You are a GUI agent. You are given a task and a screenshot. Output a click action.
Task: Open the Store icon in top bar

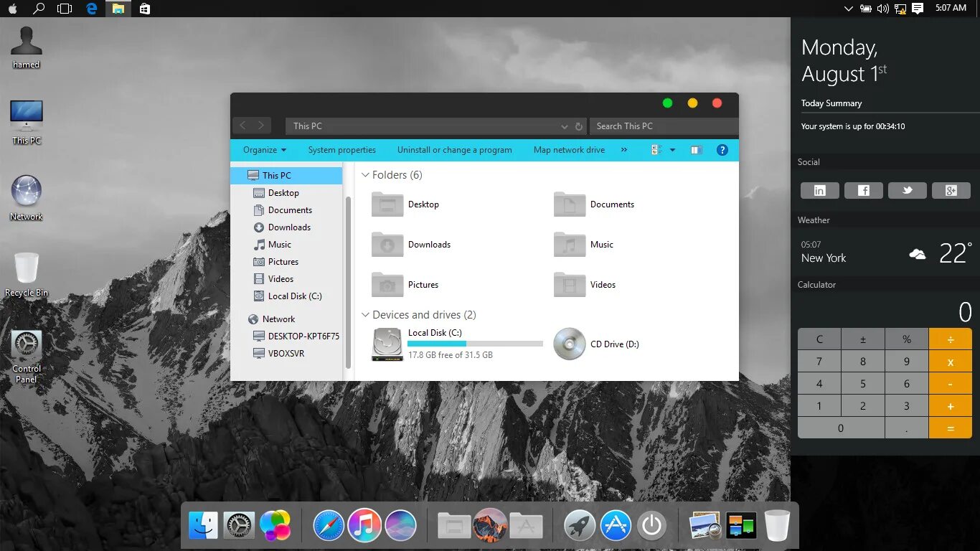145,9
